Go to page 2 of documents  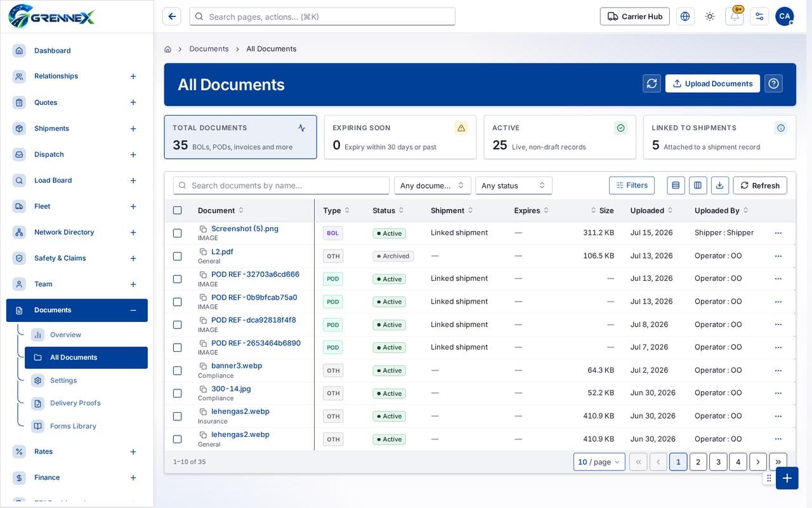click(x=698, y=462)
